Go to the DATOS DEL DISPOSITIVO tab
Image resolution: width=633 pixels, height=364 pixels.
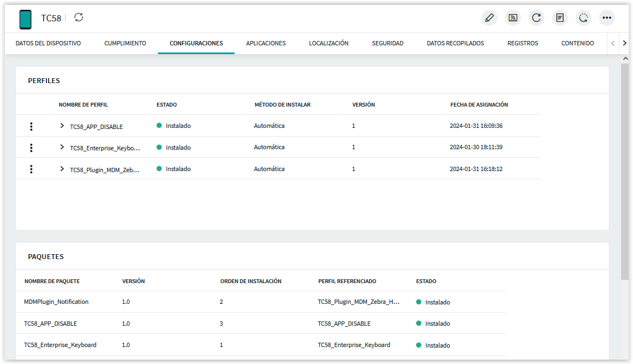48,43
